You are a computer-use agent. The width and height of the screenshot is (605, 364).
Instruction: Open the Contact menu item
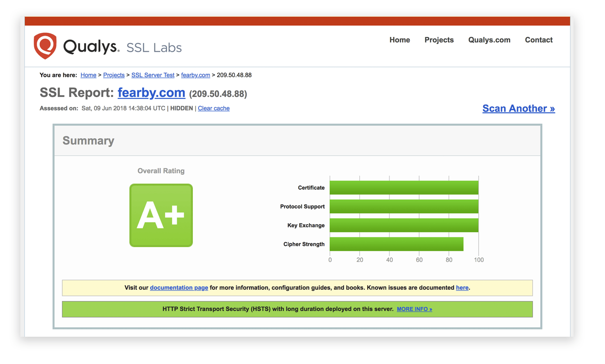pyautogui.click(x=539, y=40)
